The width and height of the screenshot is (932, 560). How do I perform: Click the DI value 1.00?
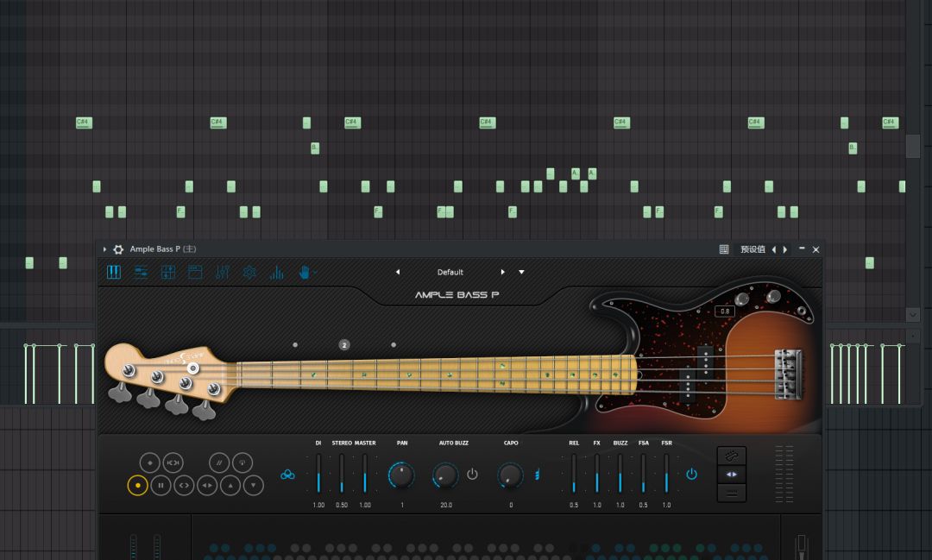(x=318, y=506)
